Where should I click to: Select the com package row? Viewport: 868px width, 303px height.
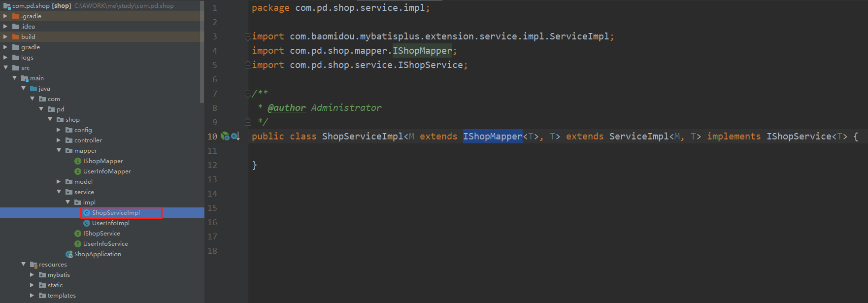pos(102,99)
